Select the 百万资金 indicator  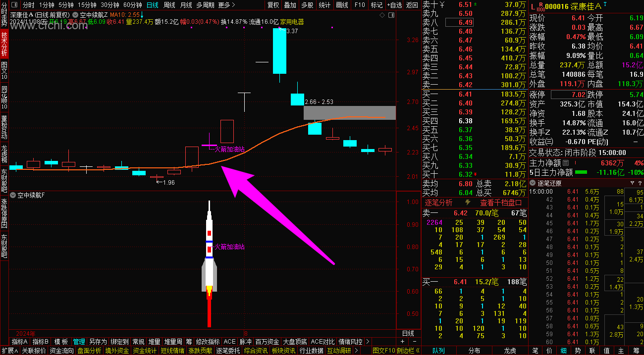267,342
